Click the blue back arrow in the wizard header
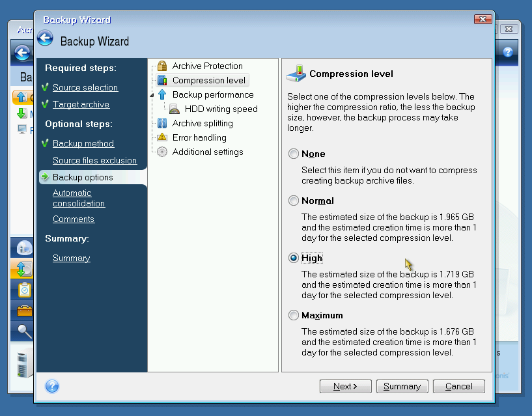The image size is (532, 416). (x=45, y=38)
